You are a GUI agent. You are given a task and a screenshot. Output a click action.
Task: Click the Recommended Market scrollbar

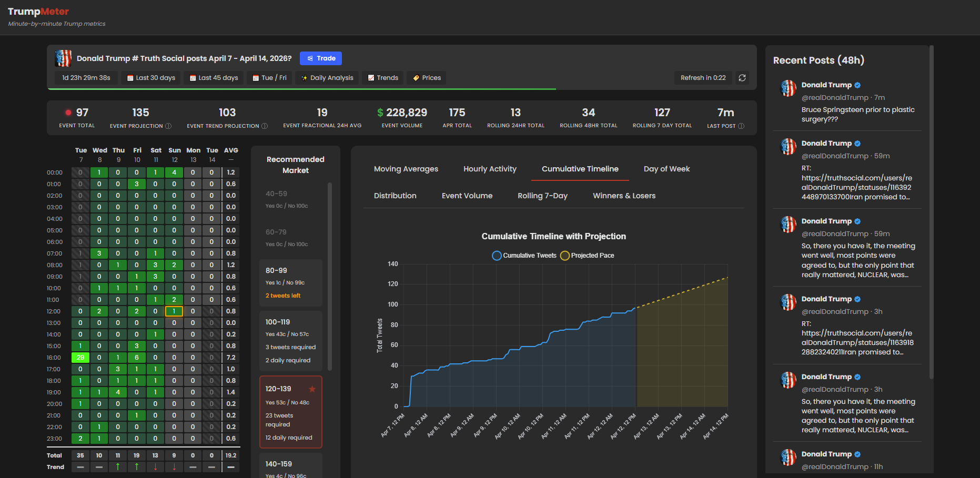coord(330,276)
